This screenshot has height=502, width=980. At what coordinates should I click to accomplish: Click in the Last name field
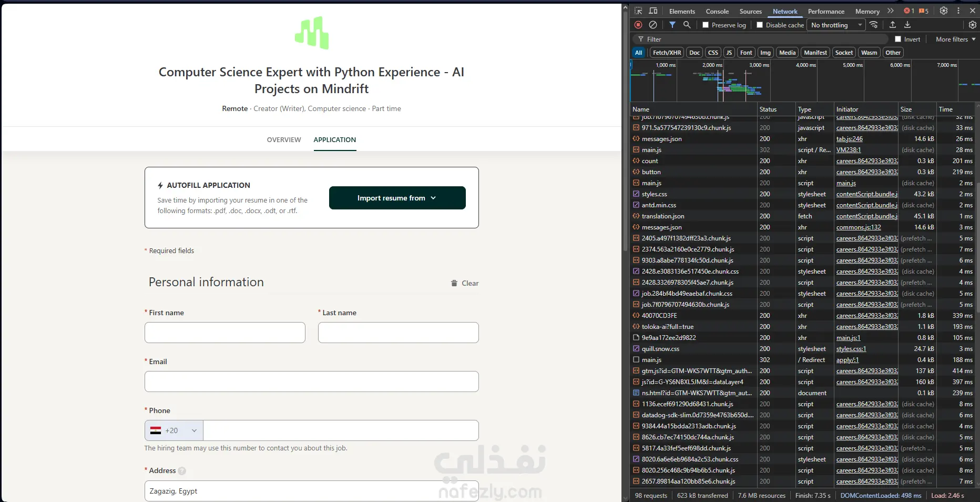tap(399, 333)
